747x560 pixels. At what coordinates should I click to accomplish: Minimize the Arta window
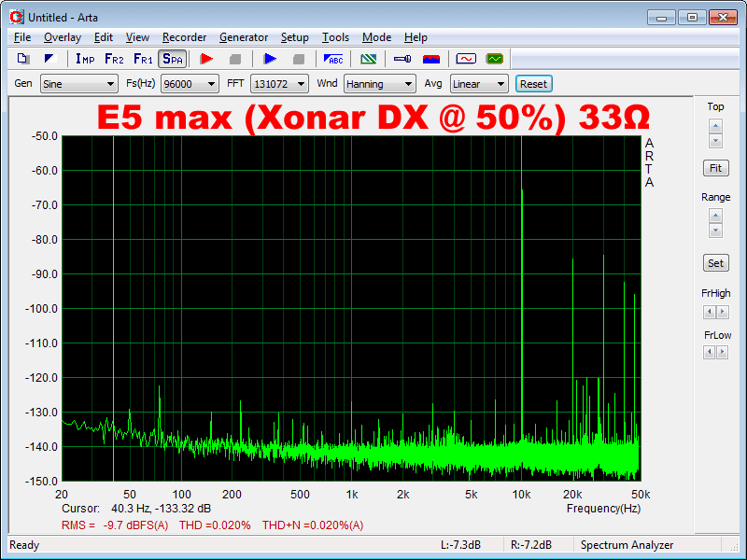tap(661, 18)
